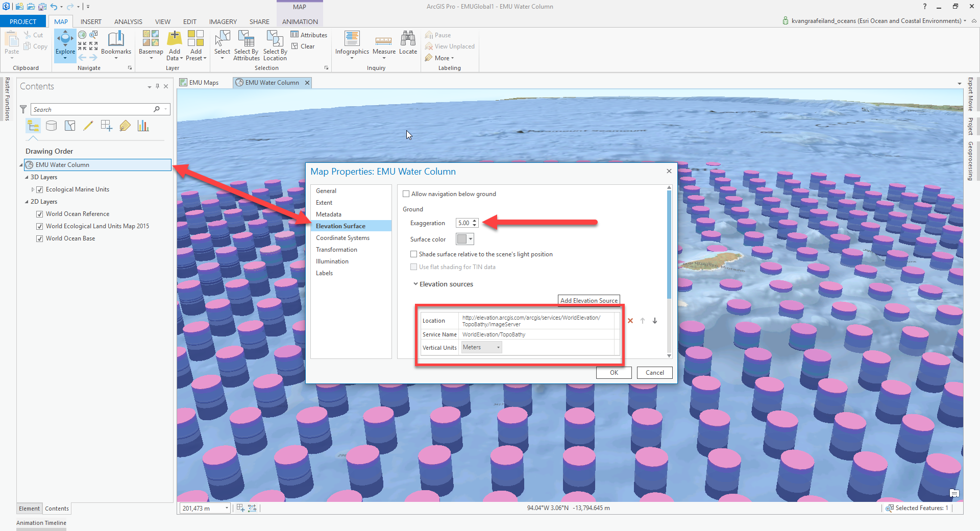Open the Geoprocessing side pane
Image resolution: width=980 pixels, height=531 pixels.
(970, 161)
